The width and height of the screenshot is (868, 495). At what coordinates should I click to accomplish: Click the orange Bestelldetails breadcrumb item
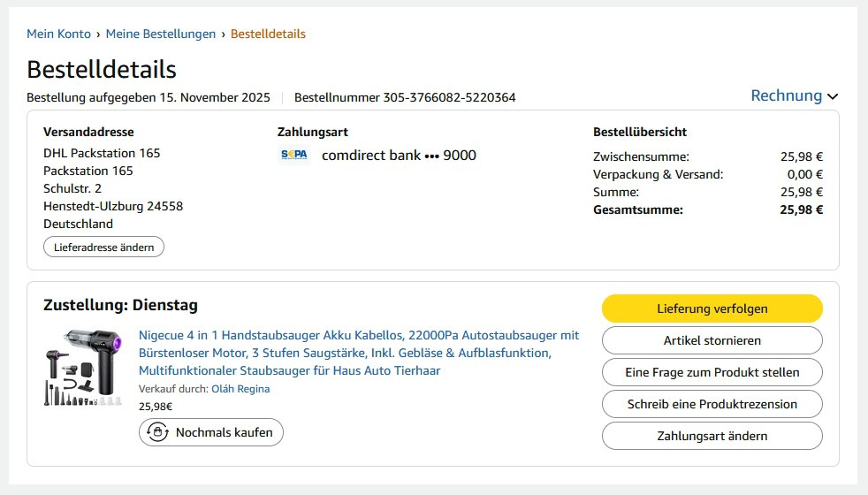coord(268,34)
